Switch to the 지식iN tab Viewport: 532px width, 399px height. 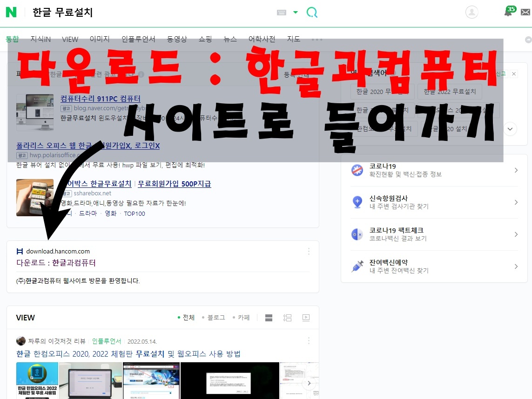(x=40, y=39)
